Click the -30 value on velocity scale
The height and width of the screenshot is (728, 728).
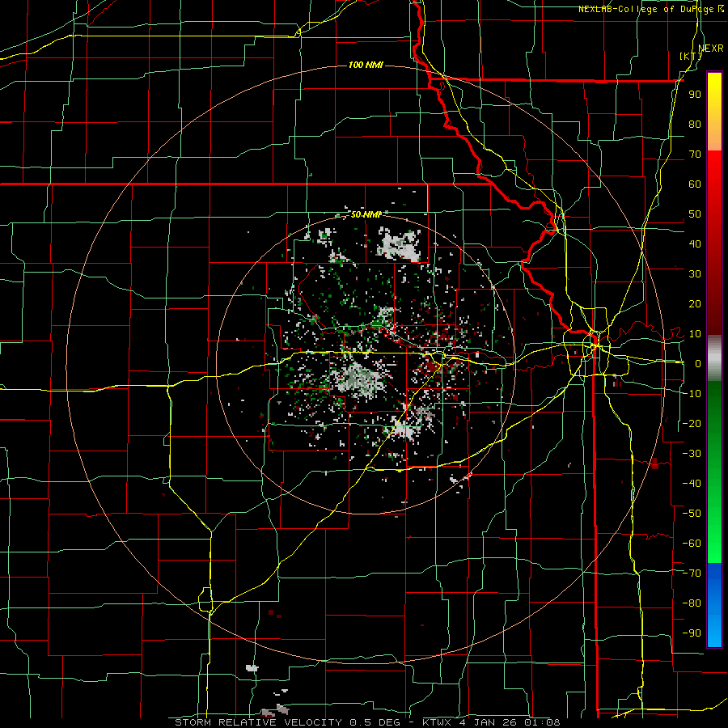tap(692, 454)
